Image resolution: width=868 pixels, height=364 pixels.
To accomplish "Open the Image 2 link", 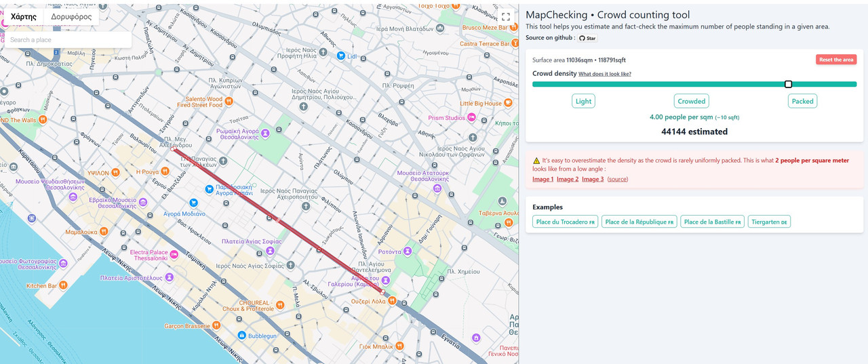I will click(568, 179).
